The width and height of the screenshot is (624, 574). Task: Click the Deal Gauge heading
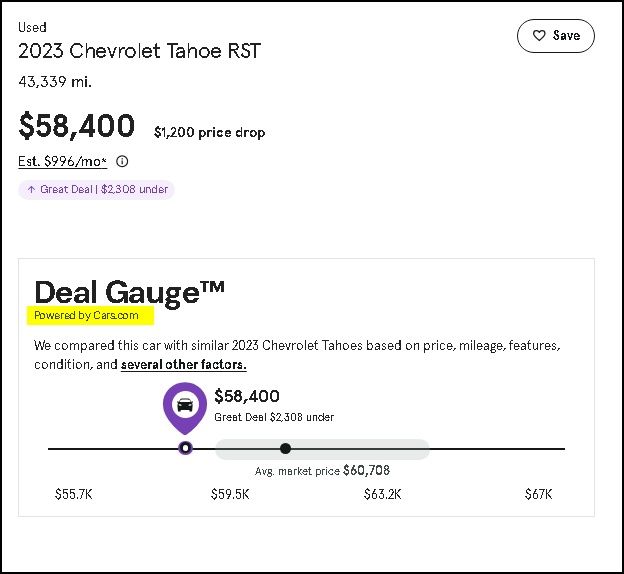click(129, 293)
